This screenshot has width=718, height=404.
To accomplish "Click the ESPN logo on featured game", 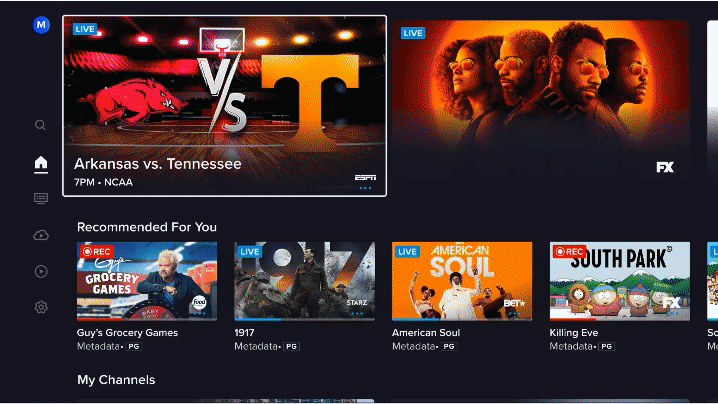I will 365,177.
